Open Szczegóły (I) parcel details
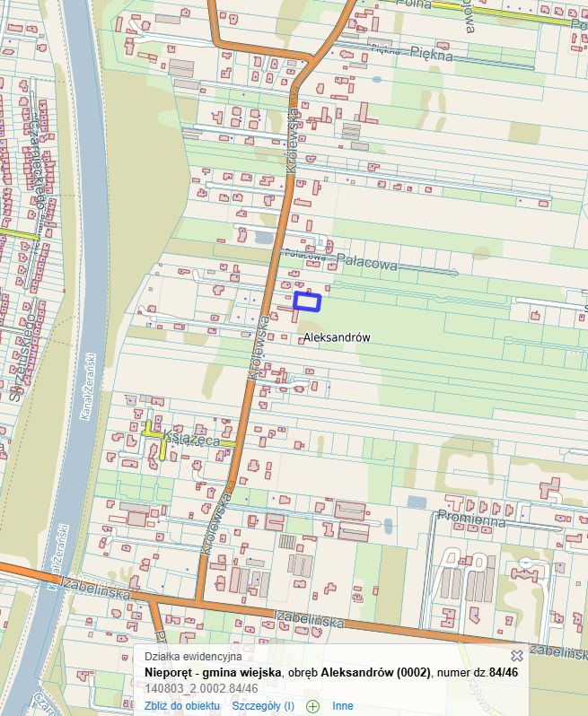The height and width of the screenshot is (716, 588). tap(263, 706)
